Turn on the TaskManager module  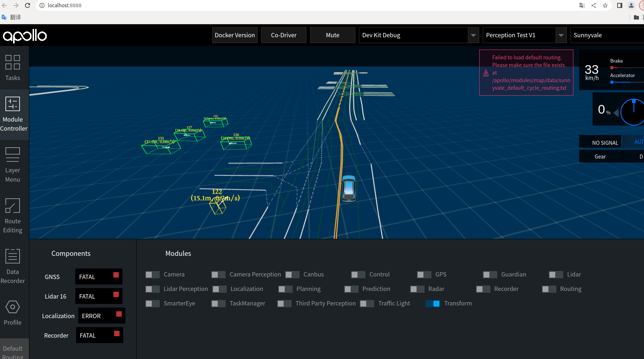pos(218,304)
